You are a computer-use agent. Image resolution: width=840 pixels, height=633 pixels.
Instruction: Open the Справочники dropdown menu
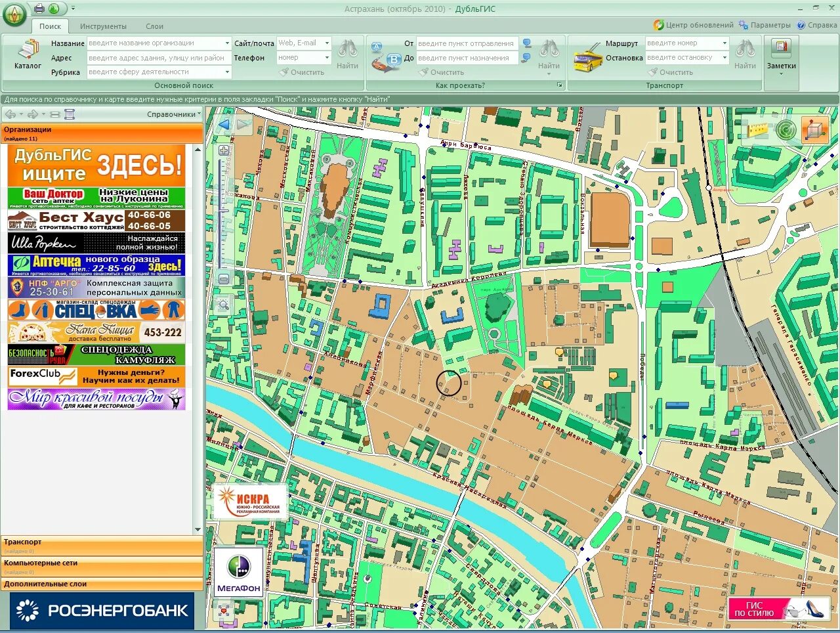pos(175,114)
